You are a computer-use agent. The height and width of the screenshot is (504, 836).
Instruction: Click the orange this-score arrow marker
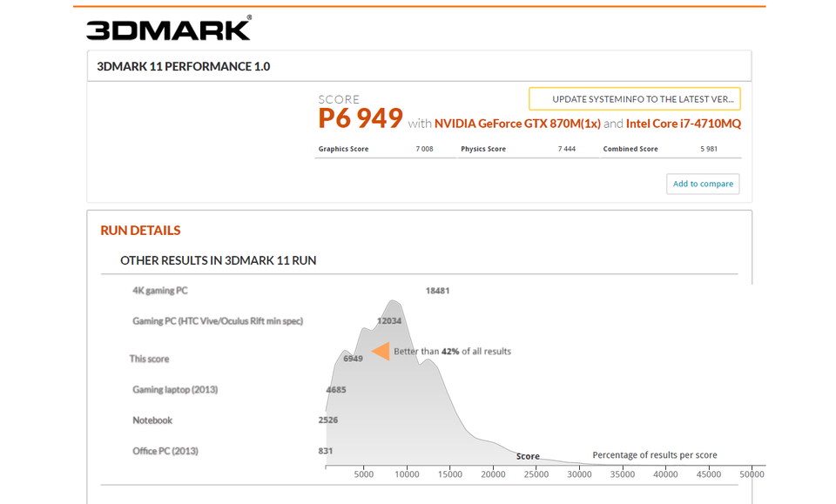pyautogui.click(x=381, y=351)
